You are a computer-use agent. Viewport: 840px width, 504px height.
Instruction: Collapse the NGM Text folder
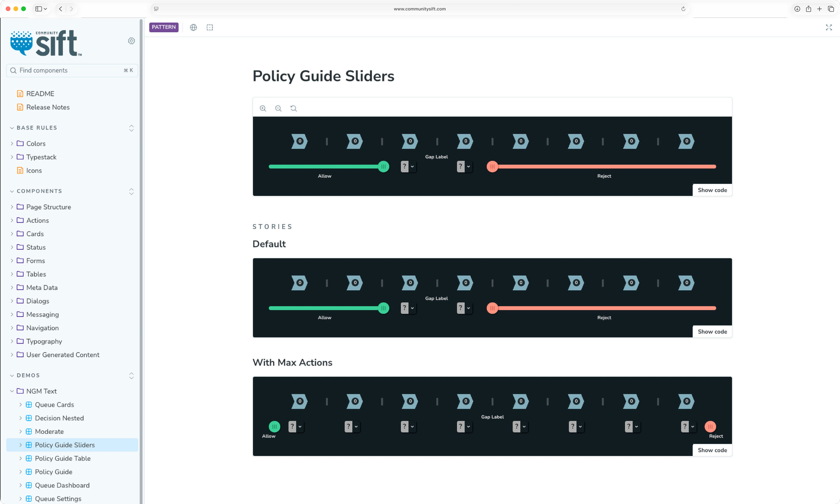[41, 391]
